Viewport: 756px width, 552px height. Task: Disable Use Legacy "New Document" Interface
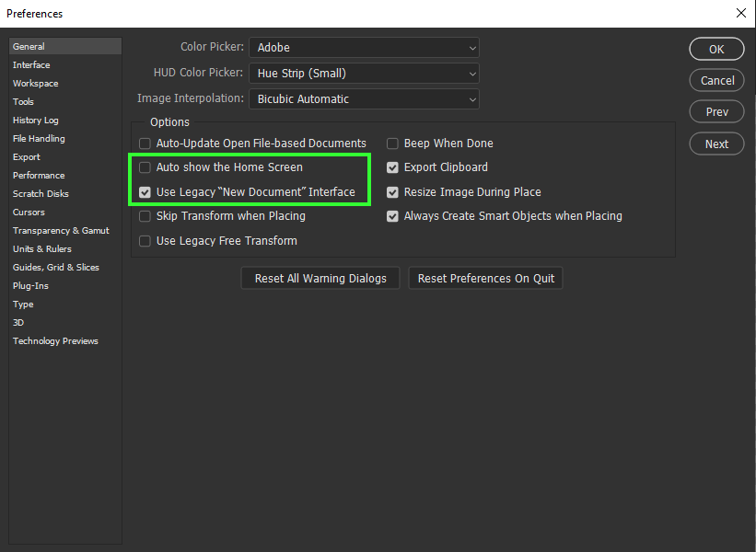tap(145, 192)
